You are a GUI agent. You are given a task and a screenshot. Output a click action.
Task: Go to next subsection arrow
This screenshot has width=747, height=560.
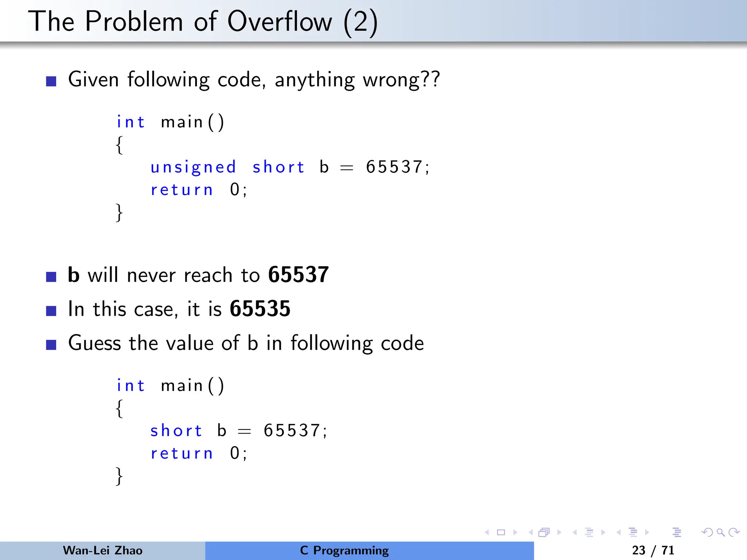point(603,533)
